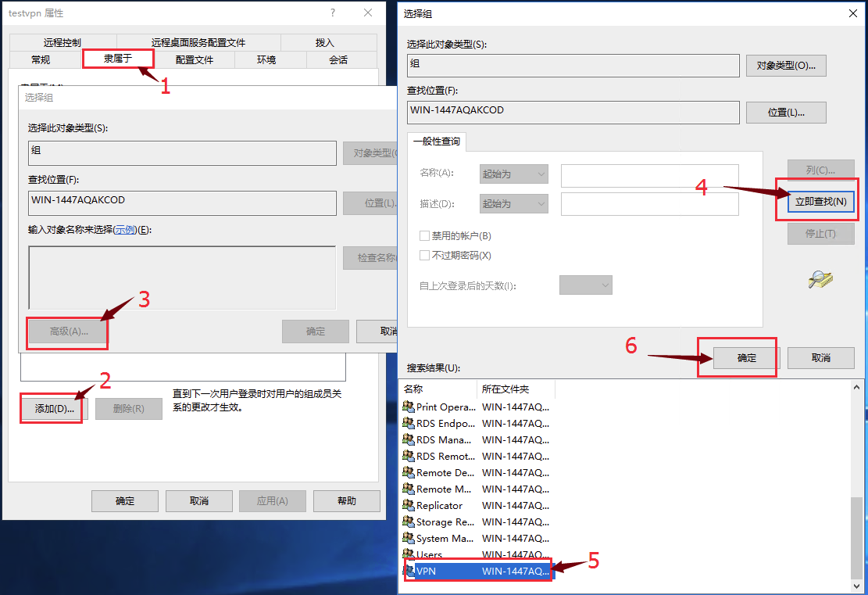This screenshot has width=868, height=595.
Task: Select the Storage Re... group icon
Action: coord(409,522)
